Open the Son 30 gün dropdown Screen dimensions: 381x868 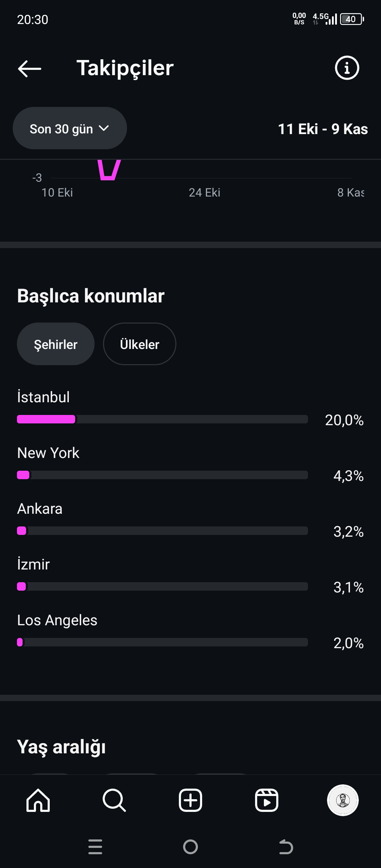point(70,128)
